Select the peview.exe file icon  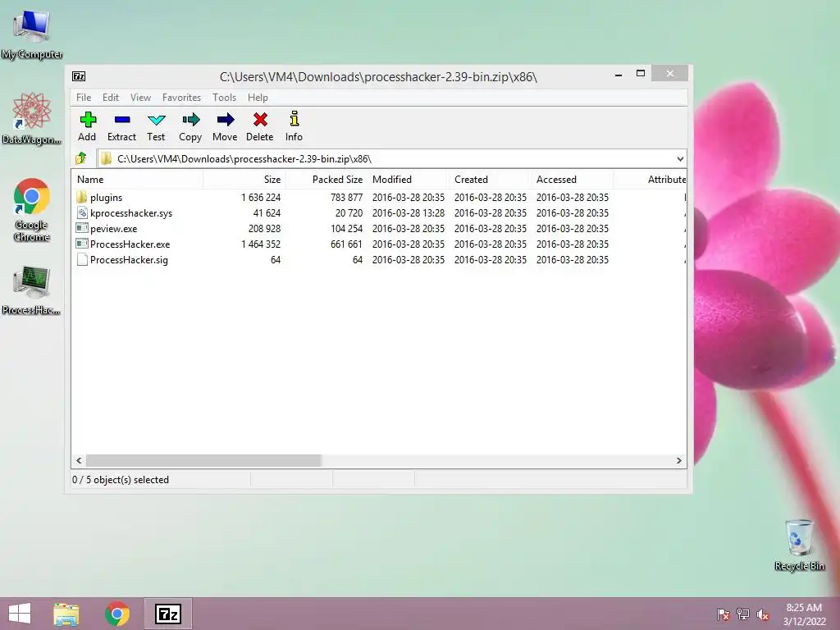tap(81, 228)
